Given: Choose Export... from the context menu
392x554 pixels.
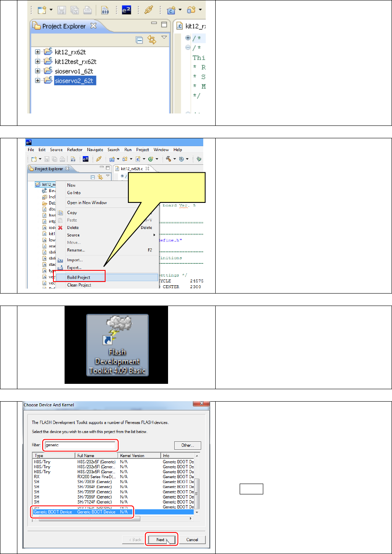Looking at the screenshot, I should tap(107, 267).
